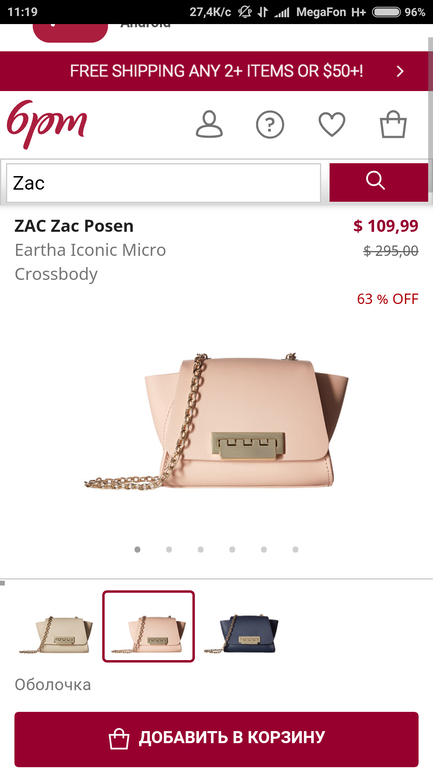This screenshot has height=770, width=433.
Task: Open the help question mark icon
Action: coord(270,124)
